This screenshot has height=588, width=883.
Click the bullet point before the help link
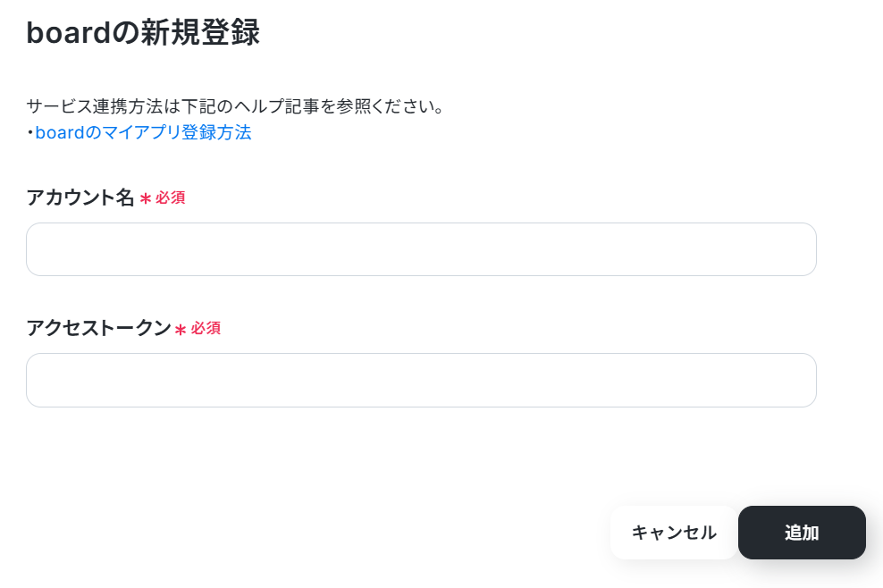[30, 133]
